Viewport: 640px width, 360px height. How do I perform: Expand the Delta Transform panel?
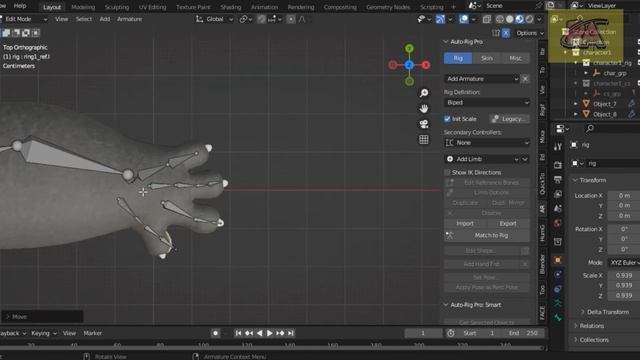click(x=605, y=312)
